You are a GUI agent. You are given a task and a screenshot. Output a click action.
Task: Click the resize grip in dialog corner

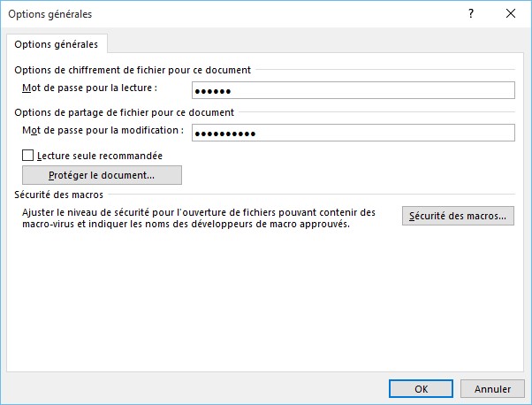(x=526, y=400)
